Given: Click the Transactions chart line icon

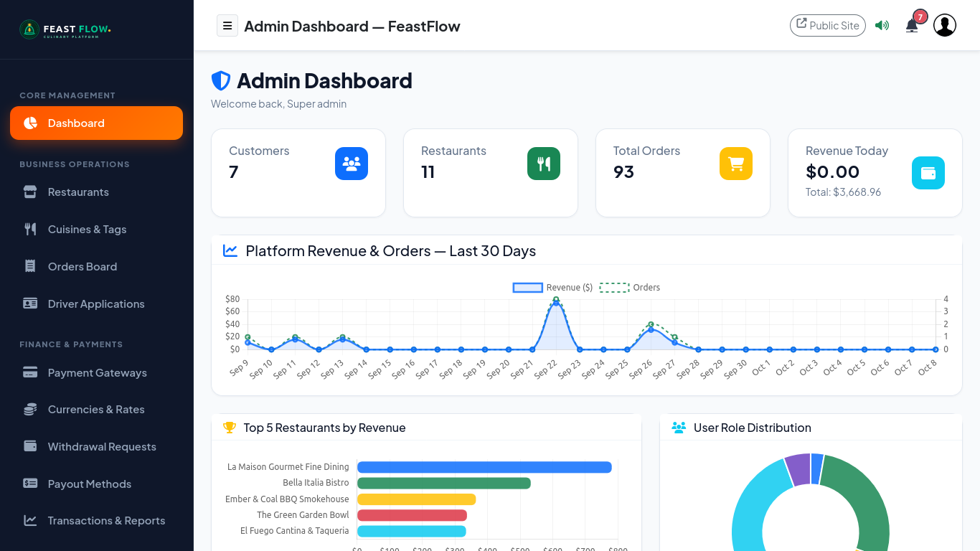Looking at the screenshot, I should point(30,521).
